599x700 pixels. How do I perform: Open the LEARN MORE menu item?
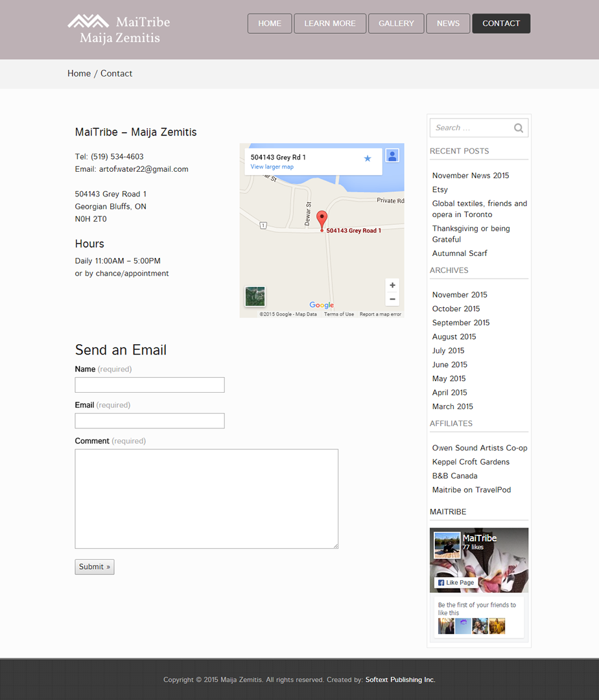pyautogui.click(x=330, y=23)
